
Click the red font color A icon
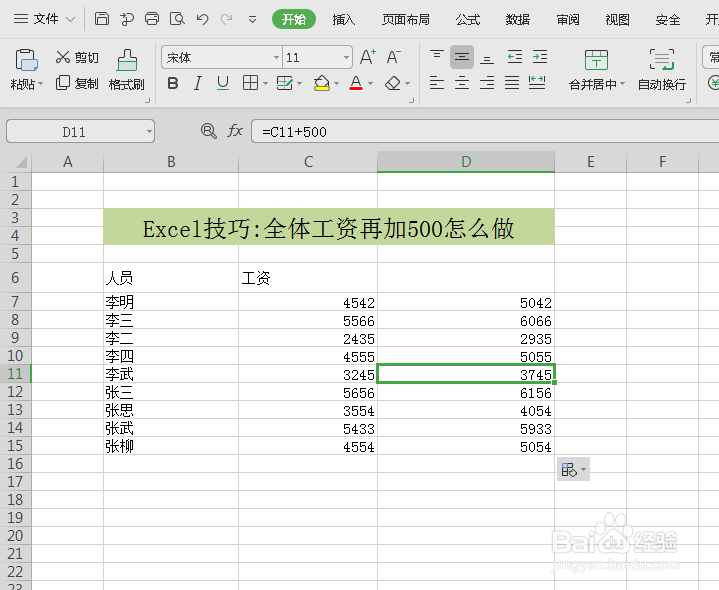pos(356,83)
